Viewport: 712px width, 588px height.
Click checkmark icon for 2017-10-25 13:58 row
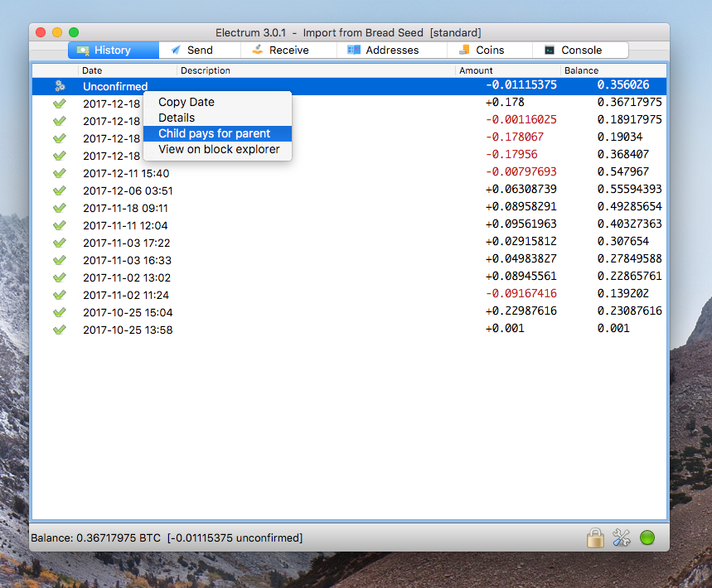pyautogui.click(x=60, y=330)
